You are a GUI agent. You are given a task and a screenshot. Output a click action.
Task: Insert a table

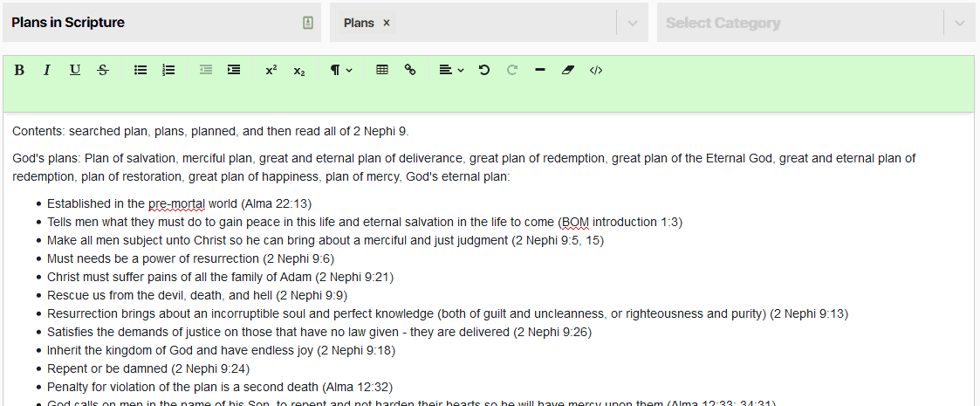pyautogui.click(x=382, y=70)
